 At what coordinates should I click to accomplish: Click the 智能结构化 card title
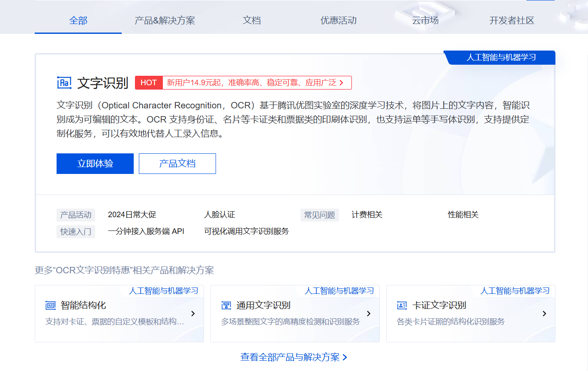click(83, 305)
